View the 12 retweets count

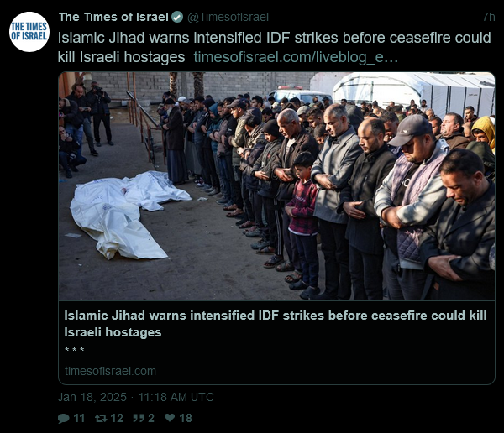coord(117,418)
